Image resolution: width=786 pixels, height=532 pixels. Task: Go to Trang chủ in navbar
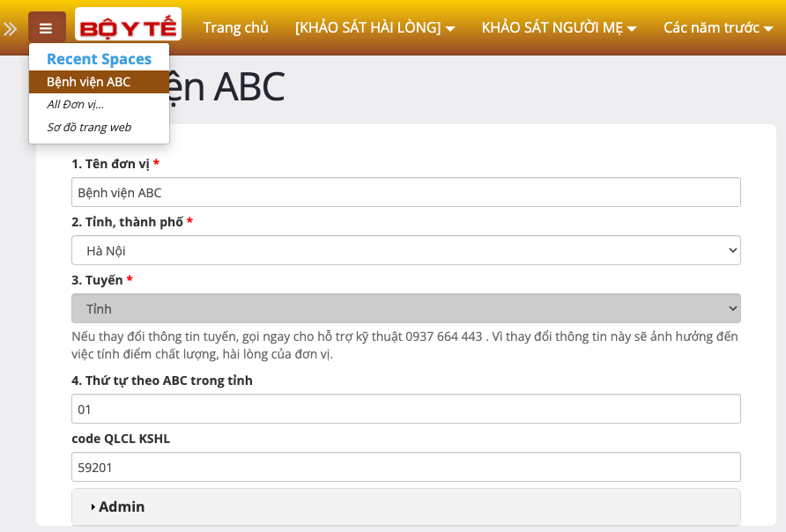click(x=235, y=27)
